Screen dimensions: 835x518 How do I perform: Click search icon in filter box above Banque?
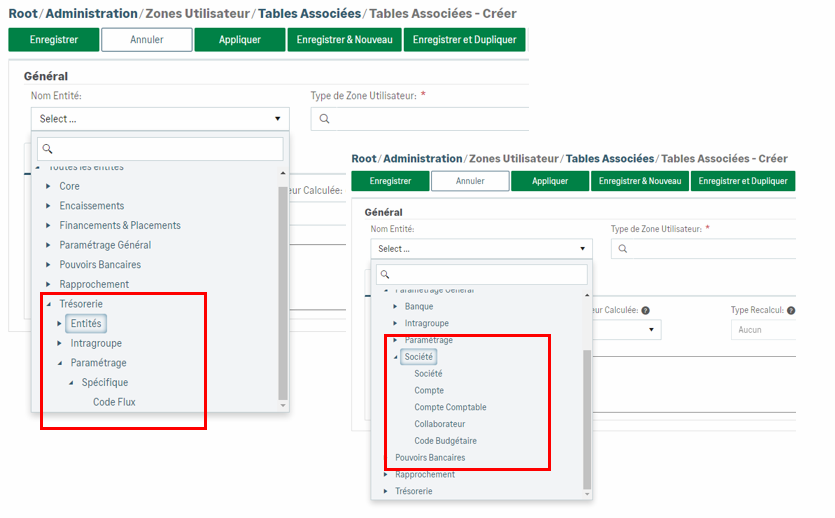[385, 274]
